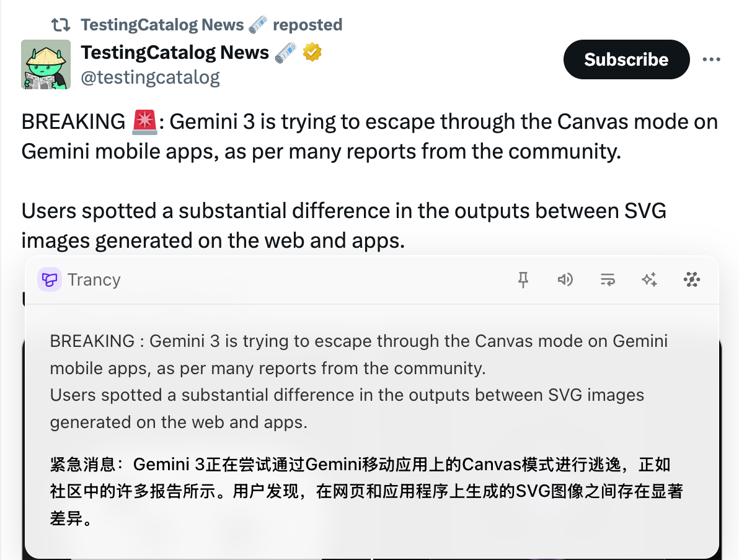Click the gold verified badge
Screen dimensions: 739x560
(x=312, y=53)
